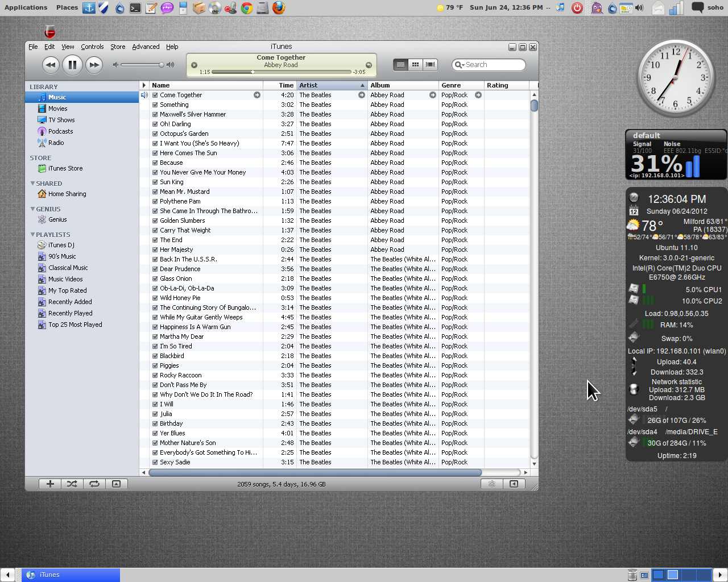This screenshot has height=582, width=728.
Task: Show or hide the iTunes sidebar
Action: (514, 484)
